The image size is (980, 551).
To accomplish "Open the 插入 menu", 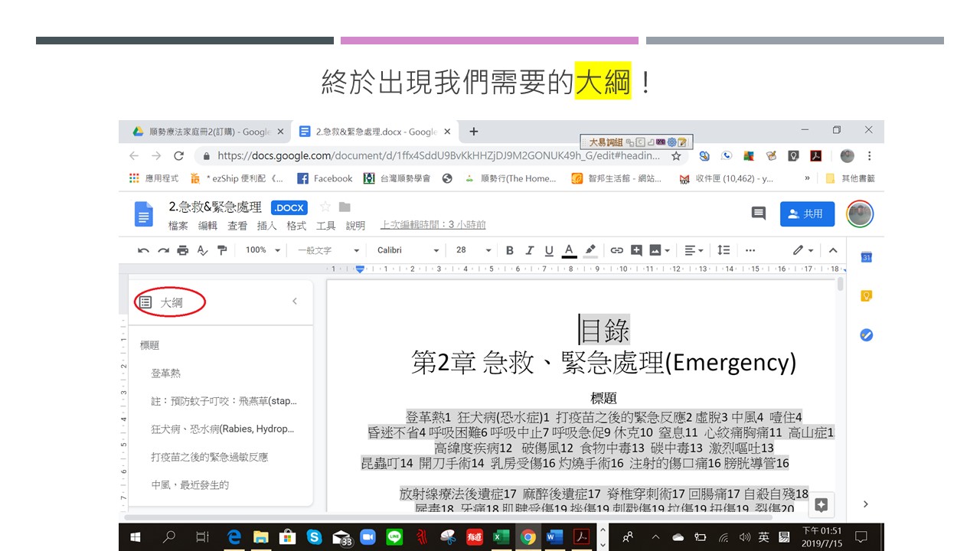I will (x=266, y=226).
